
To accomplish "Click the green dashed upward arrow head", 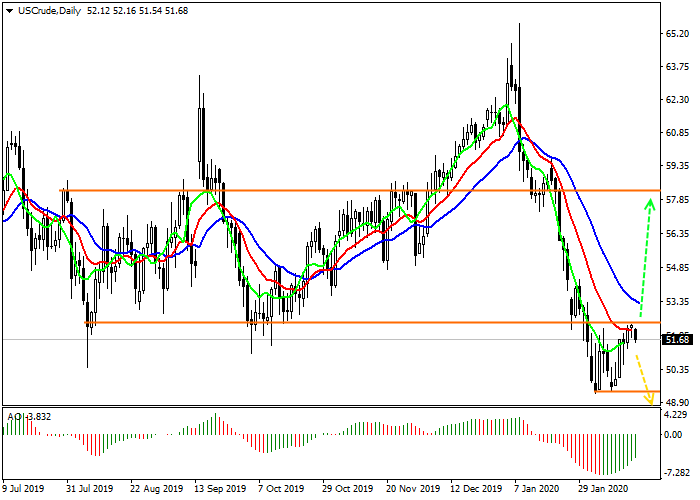I will [x=650, y=204].
